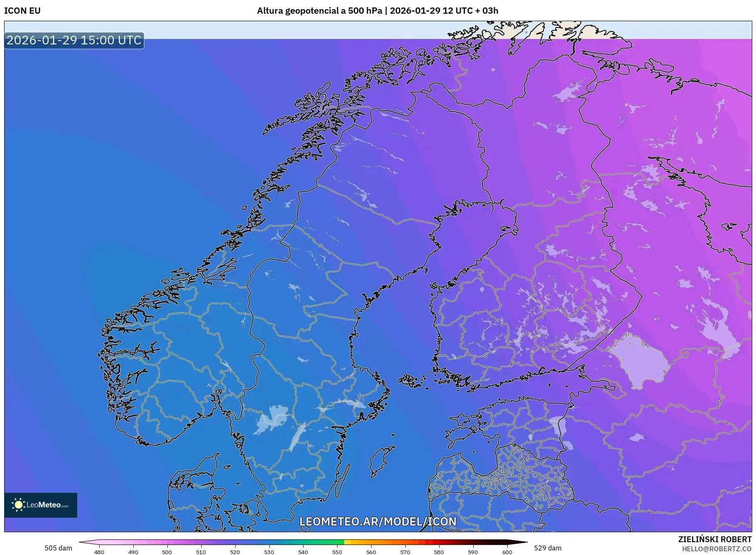Click the LeoMeteo sun logo
The image size is (756, 555).
[19, 505]
